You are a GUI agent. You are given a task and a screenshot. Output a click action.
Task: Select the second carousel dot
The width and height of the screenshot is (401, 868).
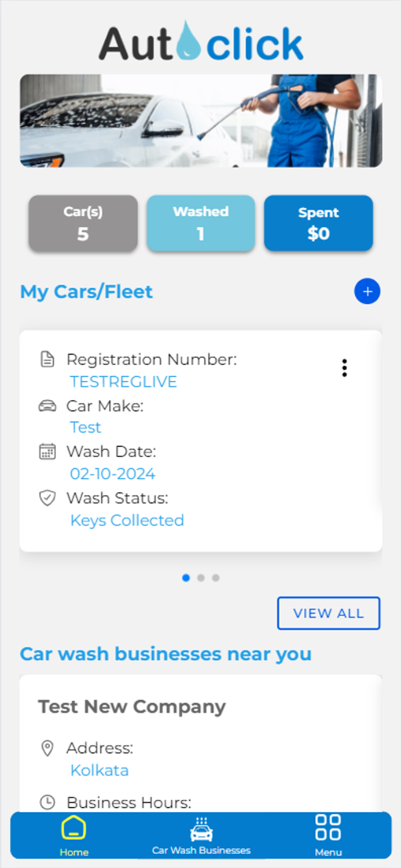201,578
